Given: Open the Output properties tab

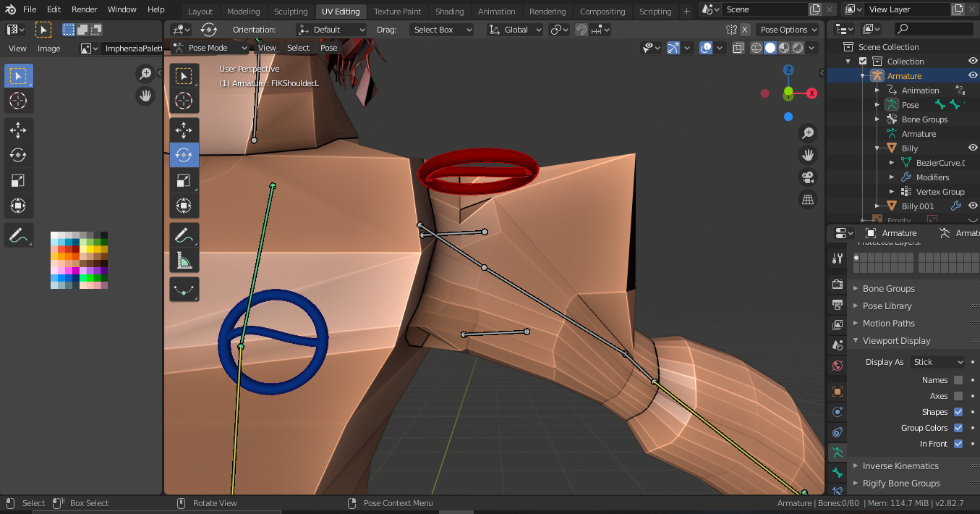Looking at the screenshot, I should (x=838, y=304).
